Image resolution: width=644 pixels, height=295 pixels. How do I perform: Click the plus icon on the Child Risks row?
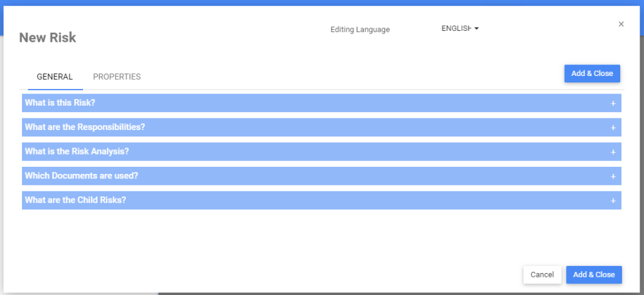point(613,200)
